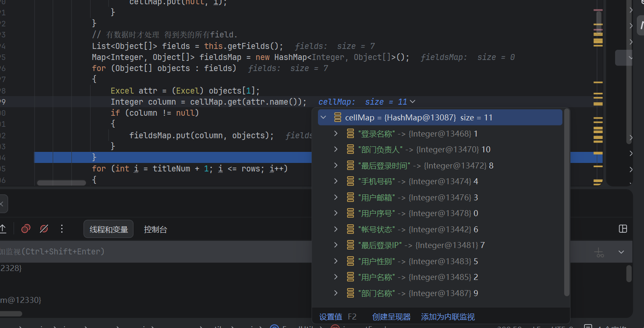Expand the "用户性别" map entry
The width and height of the screenshot is (644, 328).
click(x=336, y=261)
